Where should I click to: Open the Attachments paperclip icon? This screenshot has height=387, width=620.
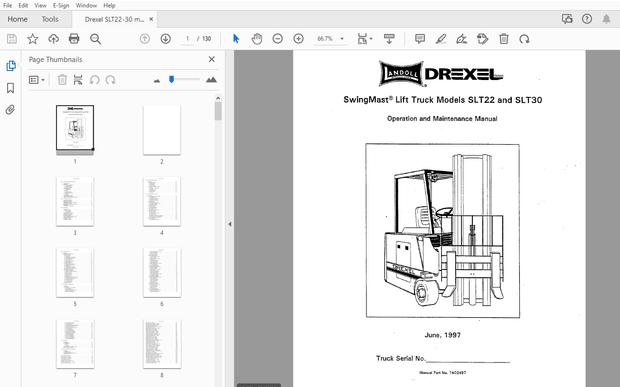tap(11, 109)
